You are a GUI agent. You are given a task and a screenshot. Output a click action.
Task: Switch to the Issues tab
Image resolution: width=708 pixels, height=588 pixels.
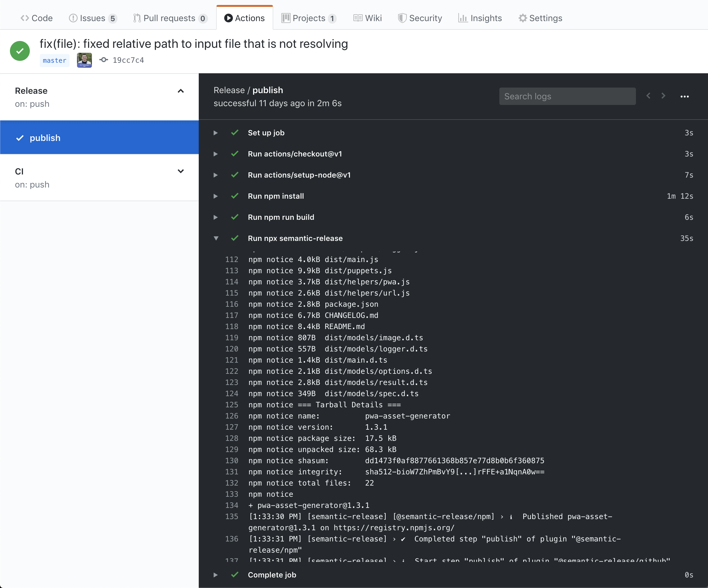93,18
